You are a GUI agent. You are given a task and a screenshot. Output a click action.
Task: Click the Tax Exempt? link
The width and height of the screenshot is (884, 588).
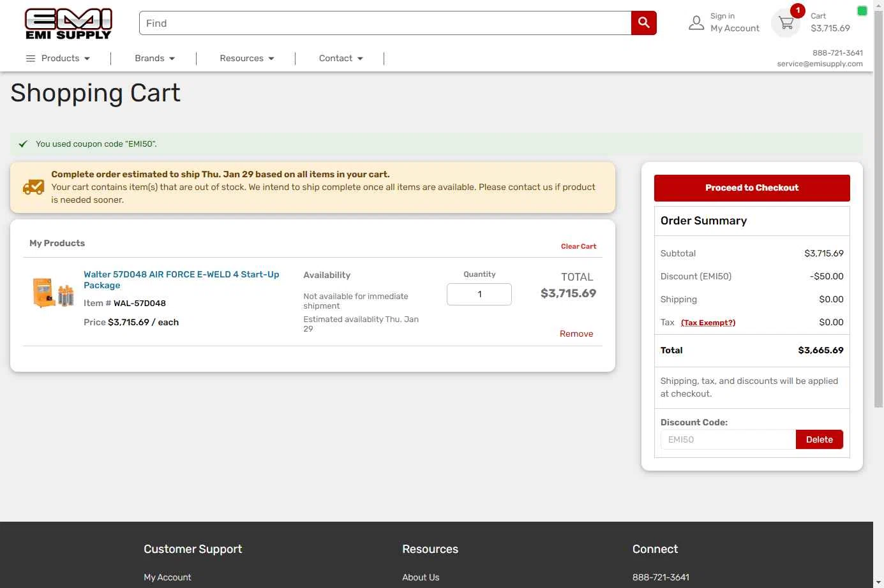(x=708, y=323)
